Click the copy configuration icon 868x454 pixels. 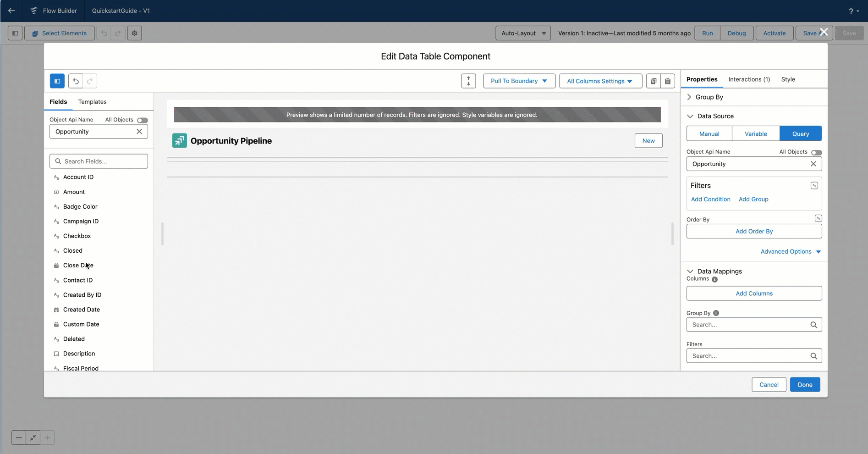(x=654, y=81)
